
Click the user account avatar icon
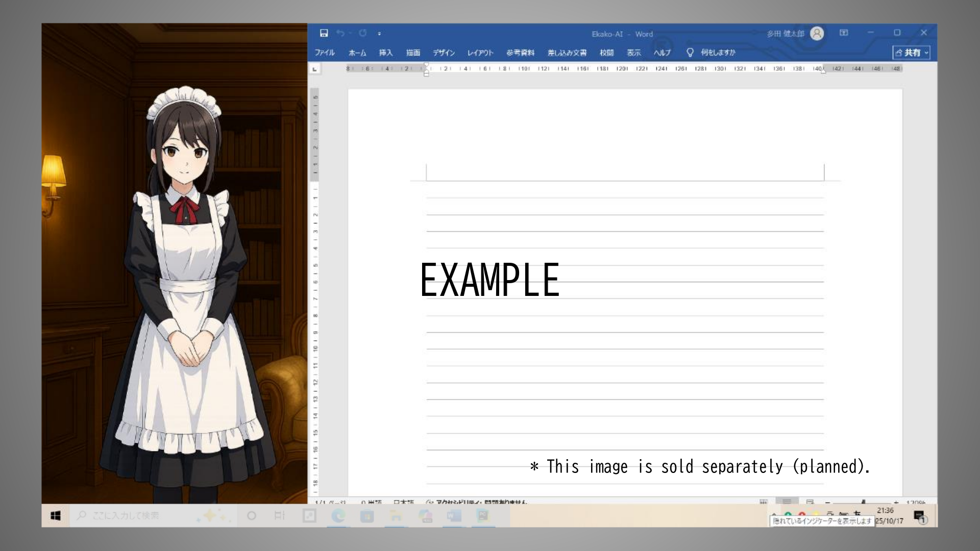pyautogui.click(x=817, y=34)
